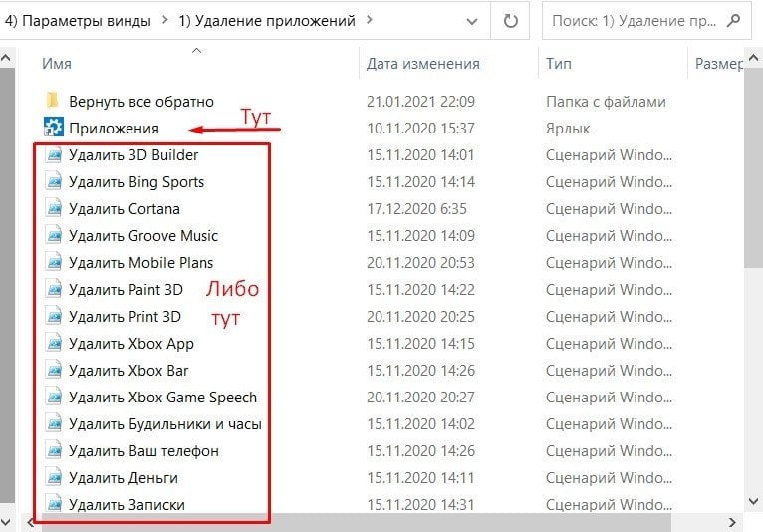Expand chevron after 'Удаление приложений' breadcrumb
This screenshot has height=532, width=763.
pos(370,20)
